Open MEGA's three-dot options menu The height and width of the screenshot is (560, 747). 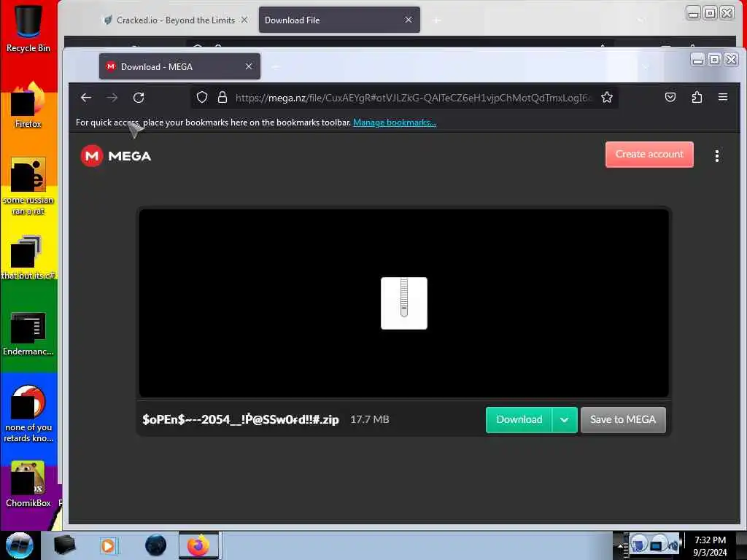pos(716,156)
